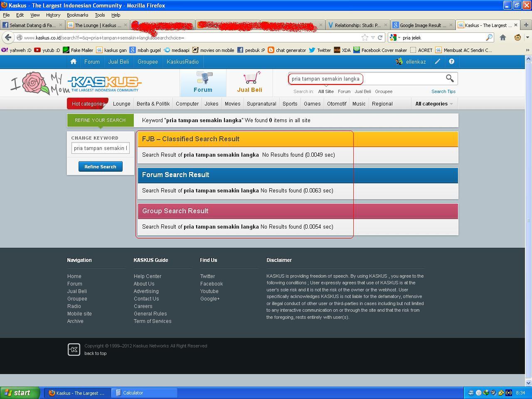Select the Hot categories button
Screen dimensions: 532x399
pyautogui.click(x=88, y=104)
